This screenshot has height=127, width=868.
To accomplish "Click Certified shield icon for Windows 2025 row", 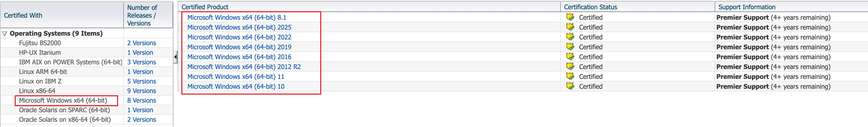I will click(x=570, y=27).
